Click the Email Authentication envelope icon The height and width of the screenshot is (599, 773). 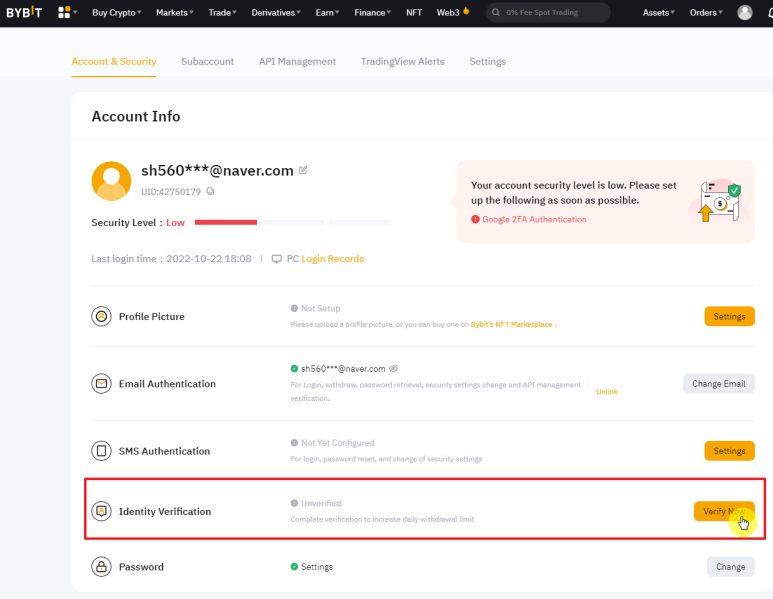(101, 384)
